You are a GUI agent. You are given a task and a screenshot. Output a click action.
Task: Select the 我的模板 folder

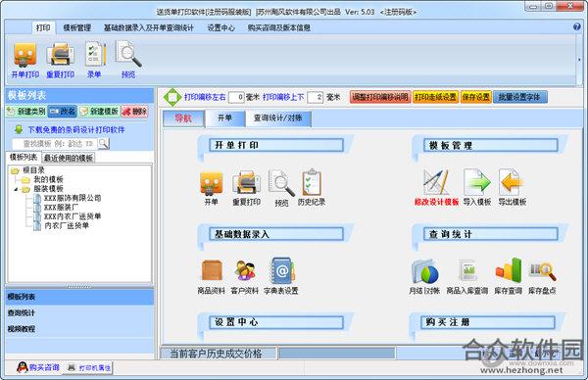(x=48, y=179)
